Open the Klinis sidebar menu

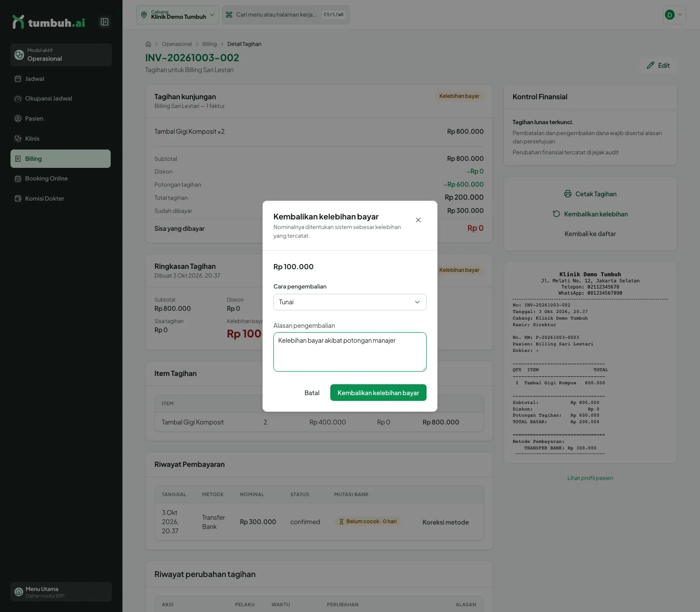(60, 139)
